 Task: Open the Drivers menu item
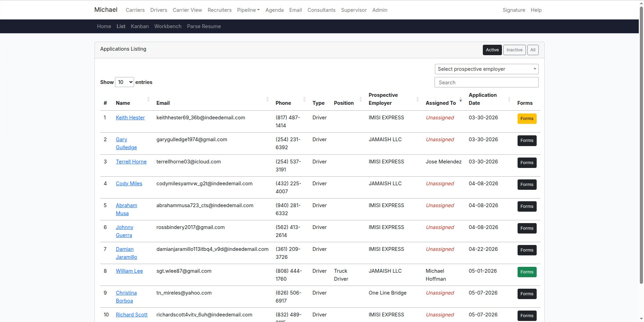159,10
